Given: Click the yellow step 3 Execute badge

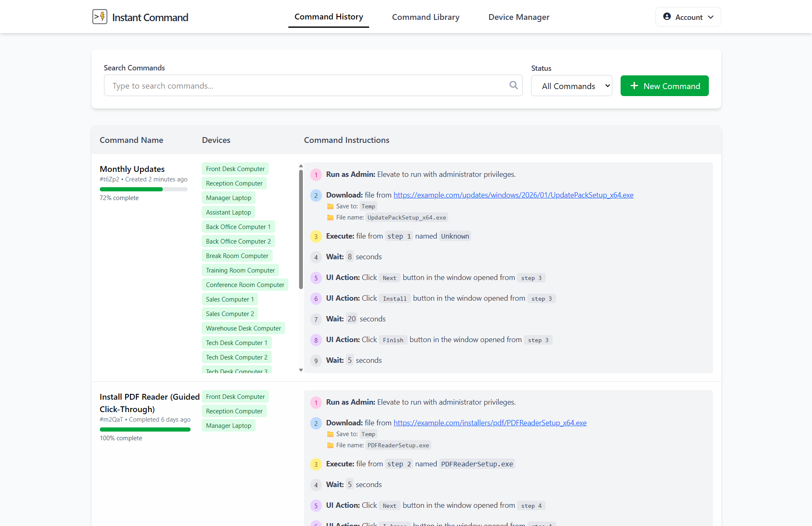Looking at the screenshot, I should tap(316, 236).
